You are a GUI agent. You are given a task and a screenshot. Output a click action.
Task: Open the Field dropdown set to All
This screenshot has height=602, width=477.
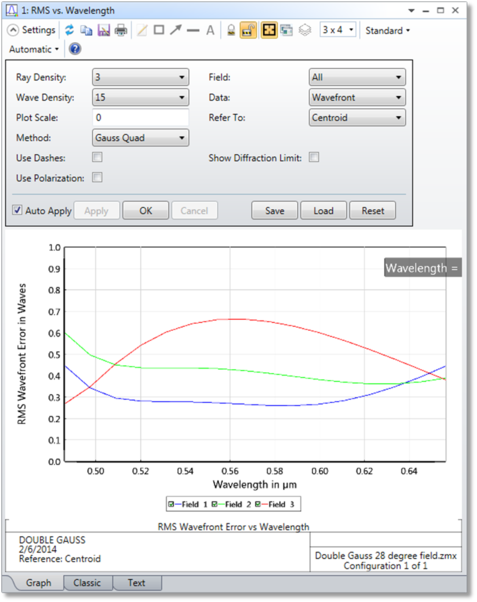[357, 77]
